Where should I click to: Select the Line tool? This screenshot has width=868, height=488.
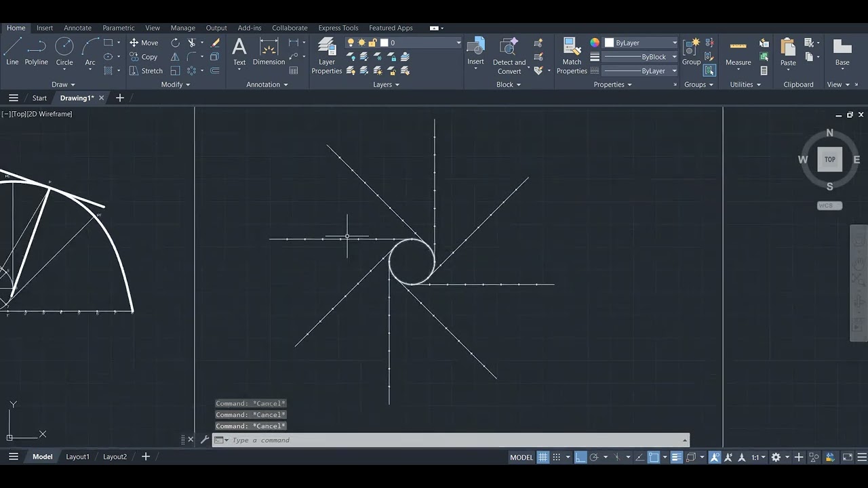pyautogui.click(x=12, y=52)
